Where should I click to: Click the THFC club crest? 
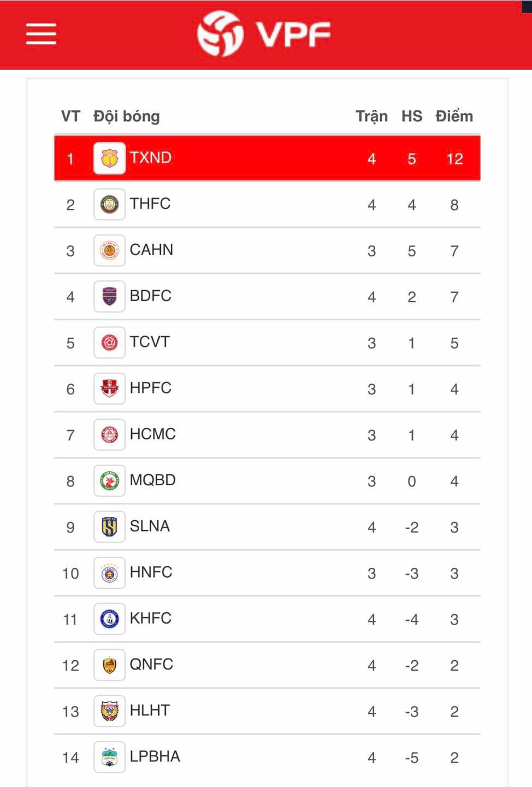(x=109, y=204)
